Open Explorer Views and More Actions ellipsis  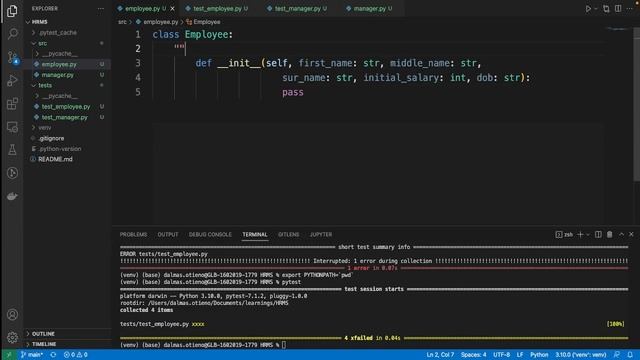[100, 9]
